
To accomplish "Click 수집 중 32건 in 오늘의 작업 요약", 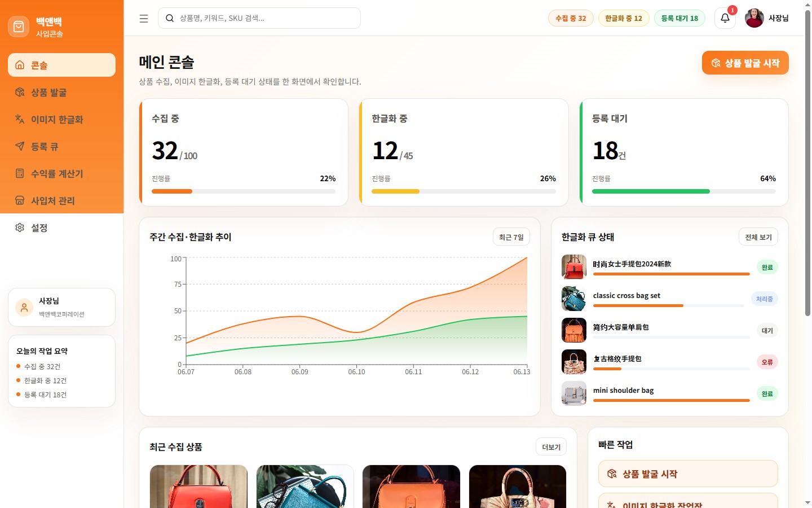I will [42, 366].
